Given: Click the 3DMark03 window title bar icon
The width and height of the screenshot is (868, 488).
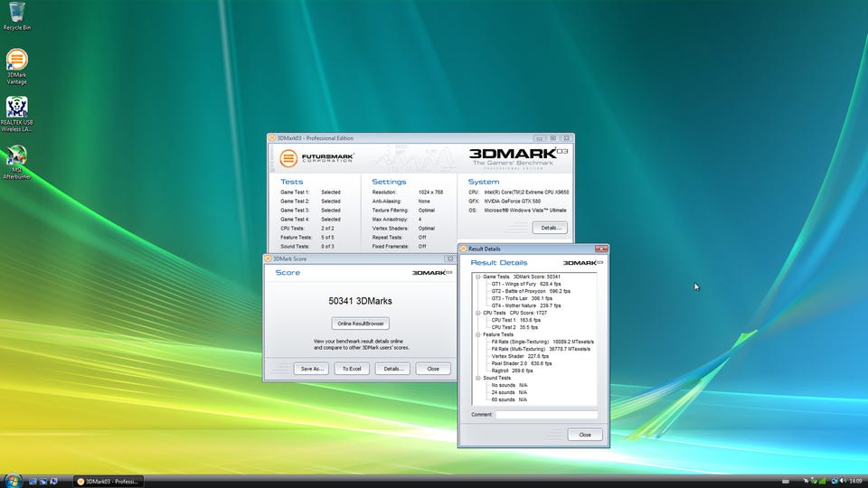Looking at the screenshot, I should coord(272,138).
